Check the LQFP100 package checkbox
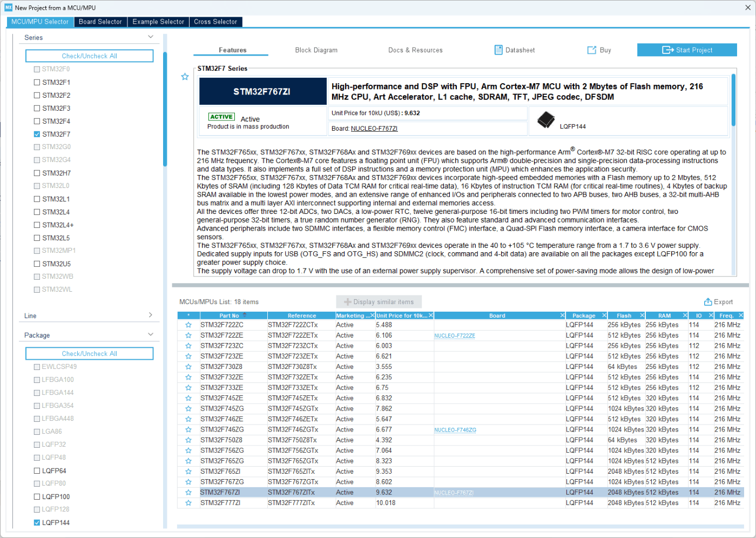This screenshot has width=756, height=538. point(37,496)
